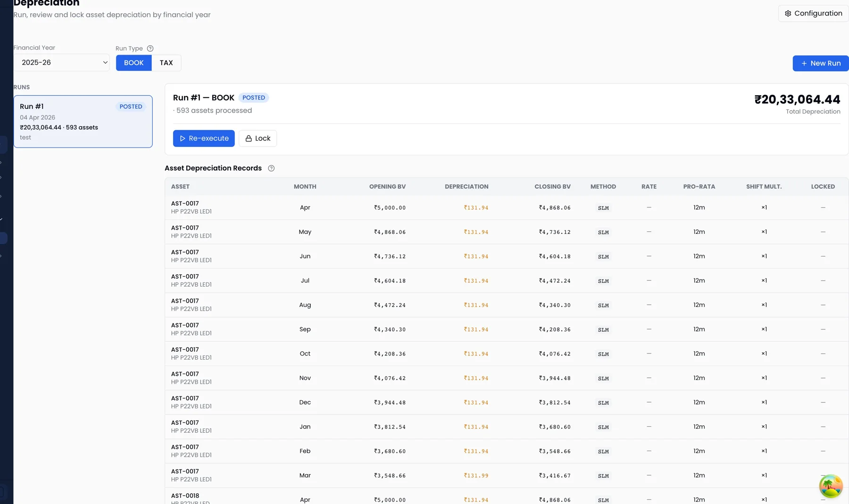Click depreciation ₹131.99 in Mar row
This screenshot has height=504, width=849.
tap(476, 476)
